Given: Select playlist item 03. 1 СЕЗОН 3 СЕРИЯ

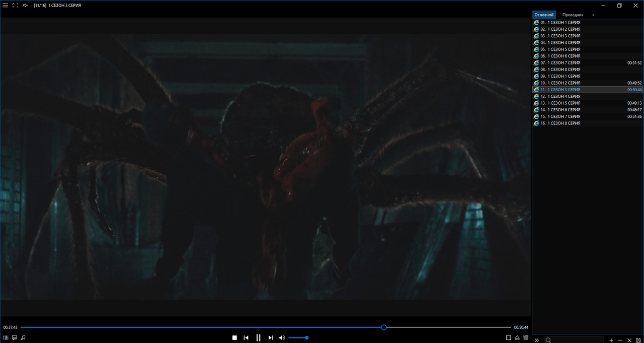Looking at the screenshot, I should click(x=588, y=36).
